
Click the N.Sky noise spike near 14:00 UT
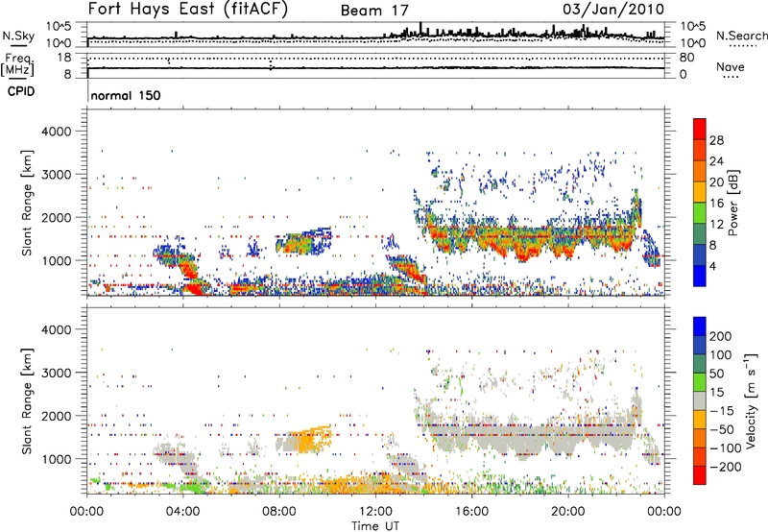coord(420,30)
